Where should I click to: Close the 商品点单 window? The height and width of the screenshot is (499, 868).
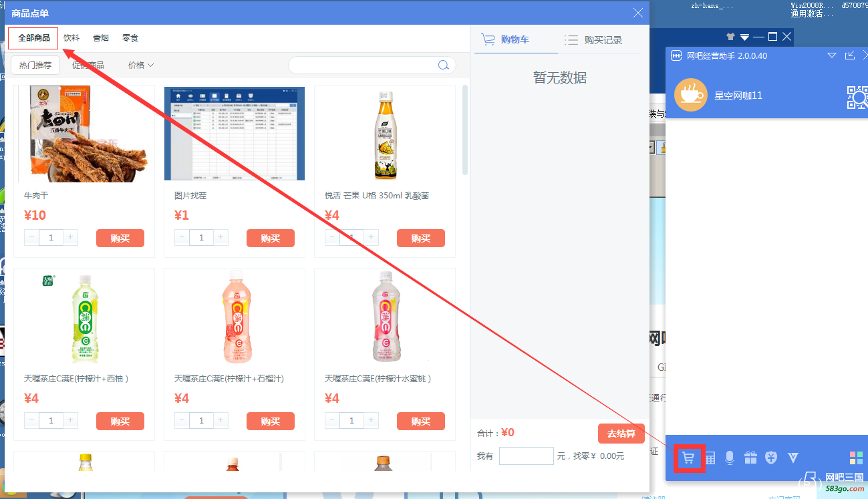point(638,13)
